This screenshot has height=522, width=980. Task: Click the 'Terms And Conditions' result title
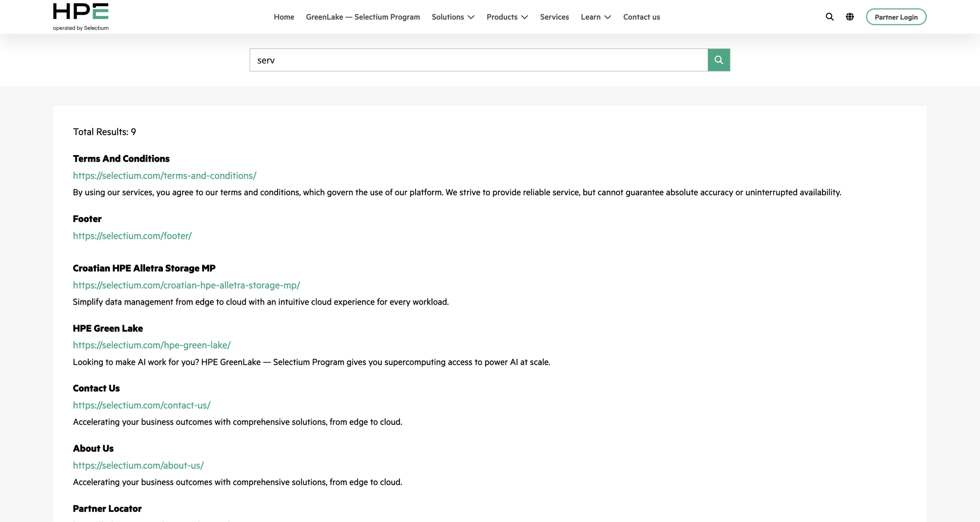click(121, 158)
